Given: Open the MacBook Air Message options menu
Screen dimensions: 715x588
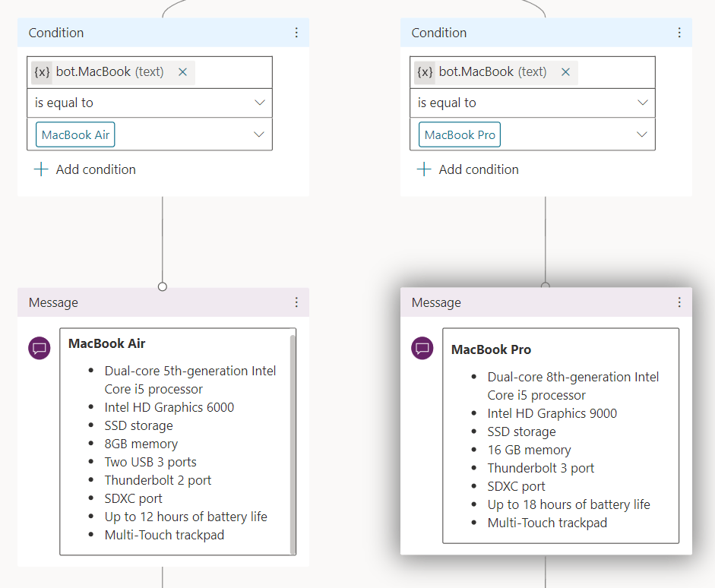Looking at the screenshot, I should (x=296, y=302).
